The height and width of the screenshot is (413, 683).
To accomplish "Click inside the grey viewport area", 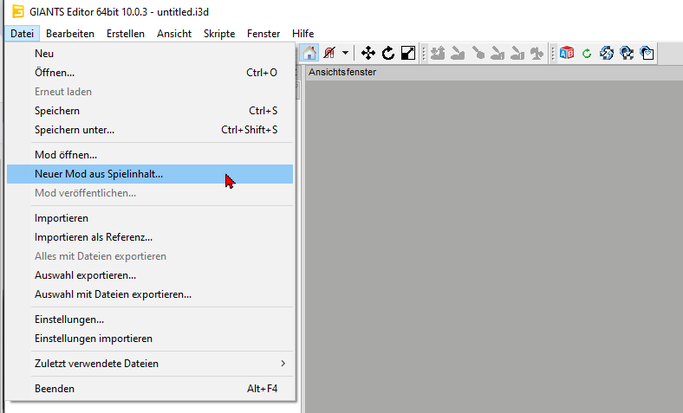I will click(494, 246).
